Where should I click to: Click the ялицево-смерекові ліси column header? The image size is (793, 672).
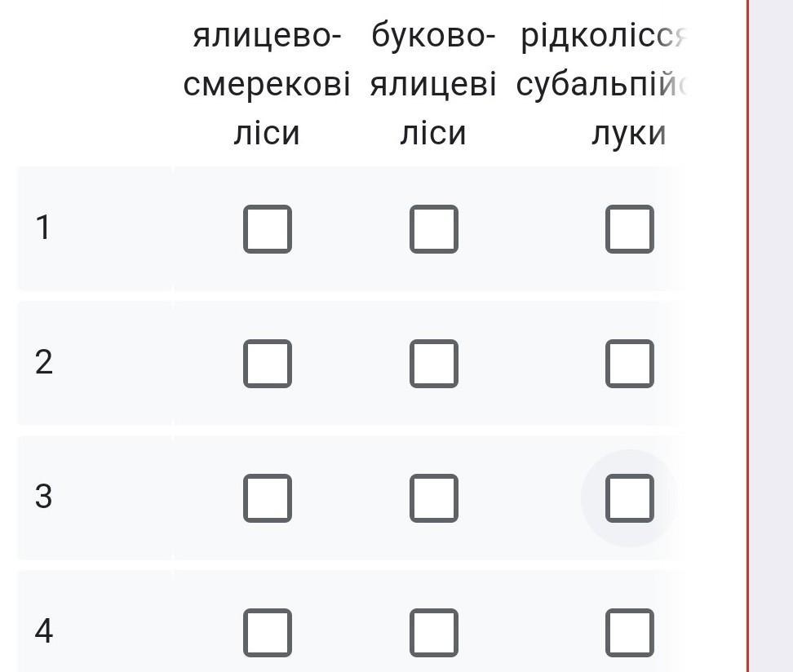click(x=267, y=85)
